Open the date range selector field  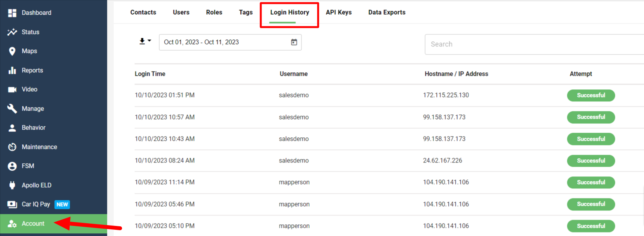point(225,42)
